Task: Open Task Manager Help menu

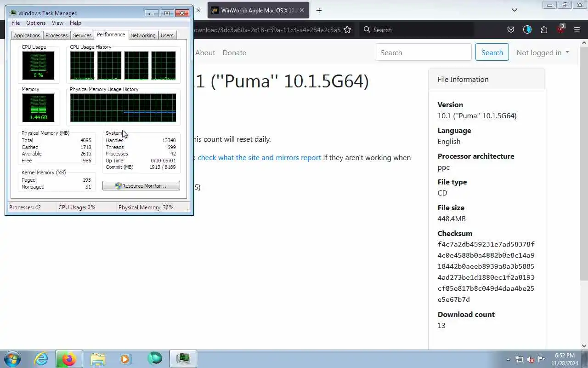Action: [75, 23]
